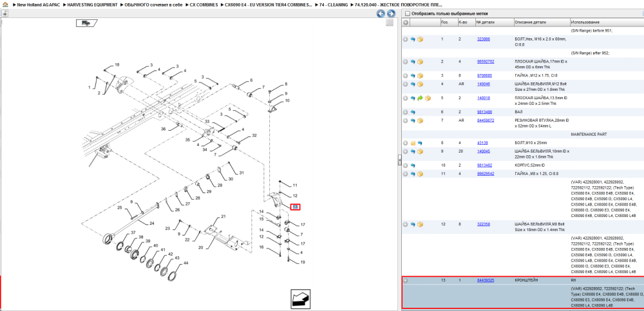644x311 pixels.
Task: Click blue arrow icon for part 323866
Action: [413, 39]
